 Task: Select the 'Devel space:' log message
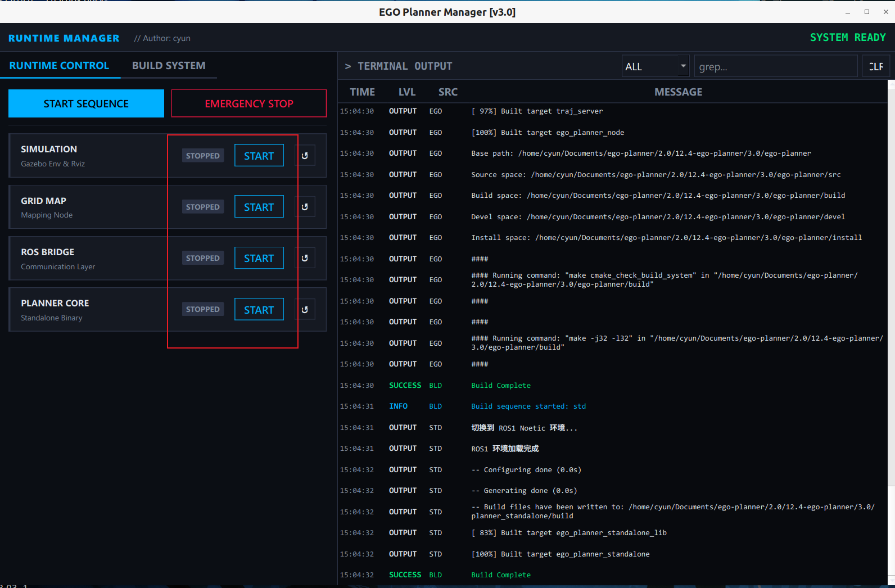click(x=658, y=217)
